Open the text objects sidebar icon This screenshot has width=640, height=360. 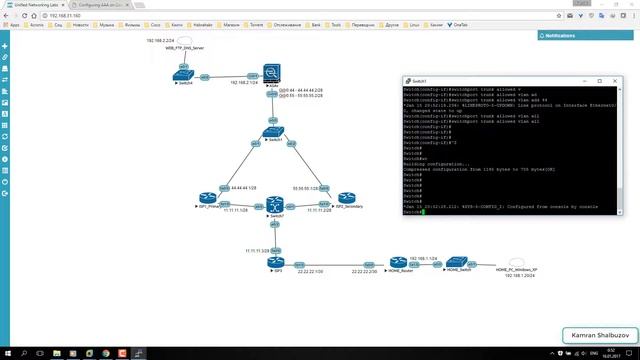(5, 114)
